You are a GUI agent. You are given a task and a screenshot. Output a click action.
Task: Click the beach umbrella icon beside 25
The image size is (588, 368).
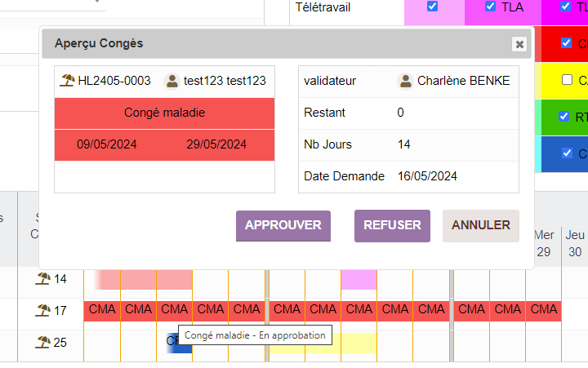[43, 343]
